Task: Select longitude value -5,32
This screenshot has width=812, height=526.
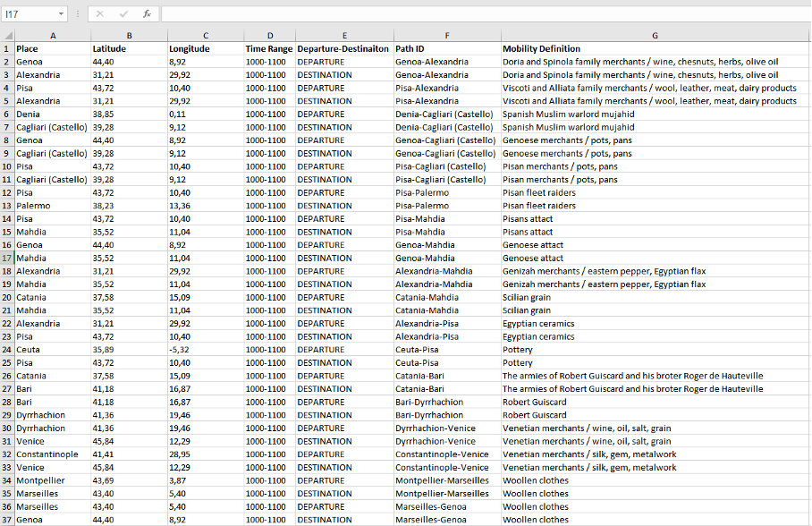Action: (206, 350)
